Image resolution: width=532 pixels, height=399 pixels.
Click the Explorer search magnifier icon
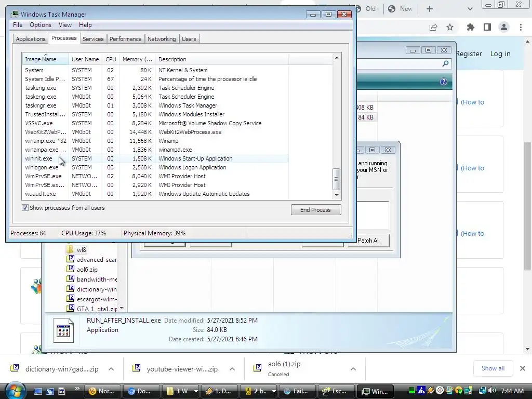point(445,63)
